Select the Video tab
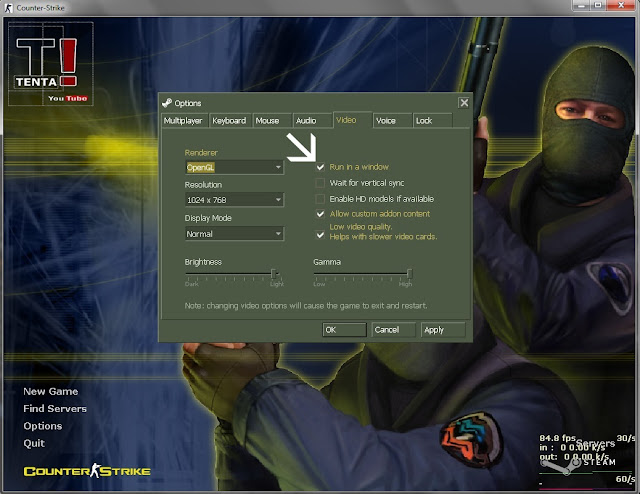Viewport: 640px width, 494px height. click(353, 120)
